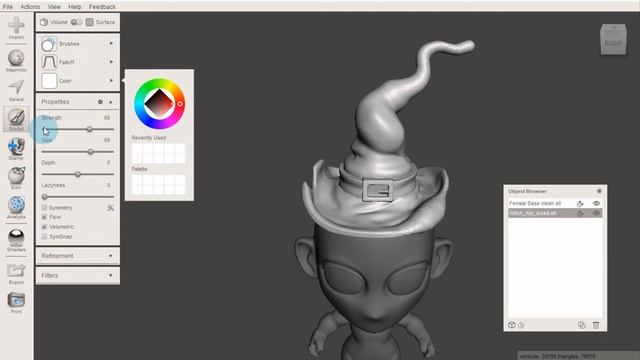Image resolution: width=640 pixels, height=360 pixels.
Task: Expand the Brushes flyout arrow
Action: [111, 44]
